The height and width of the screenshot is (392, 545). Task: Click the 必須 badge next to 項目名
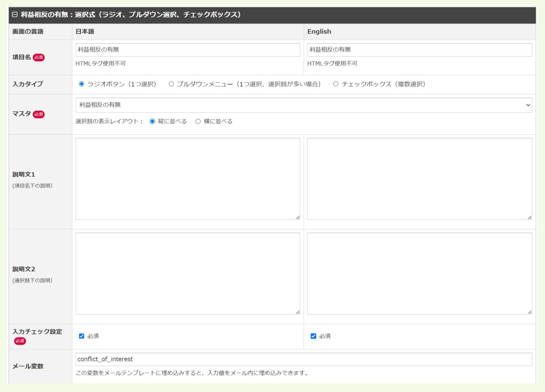(x=39, y=57)
